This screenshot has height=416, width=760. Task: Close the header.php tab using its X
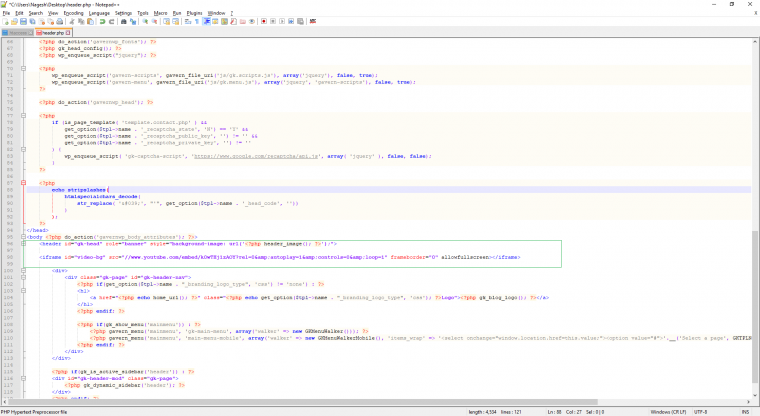pyautogui.click(x=69, y=32)
